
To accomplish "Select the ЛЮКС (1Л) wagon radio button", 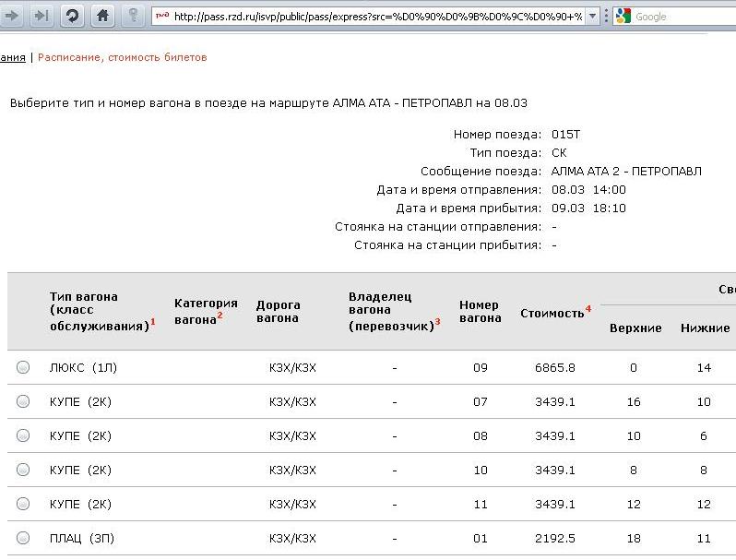I will 23,367.
